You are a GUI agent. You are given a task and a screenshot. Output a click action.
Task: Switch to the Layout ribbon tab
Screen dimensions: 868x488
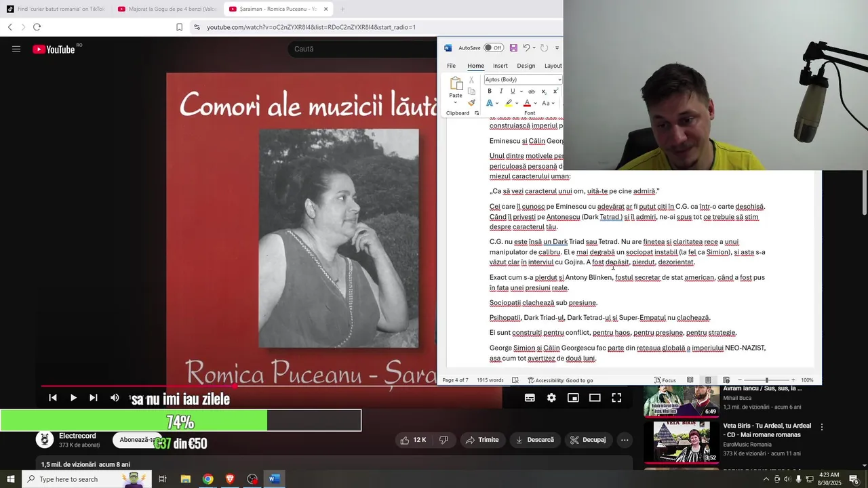(553, 66)
